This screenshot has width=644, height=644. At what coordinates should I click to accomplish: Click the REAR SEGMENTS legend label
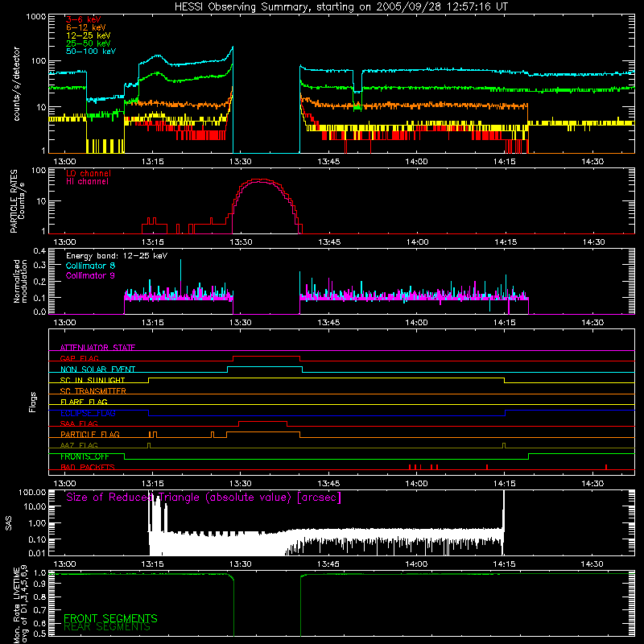[107, 627]
